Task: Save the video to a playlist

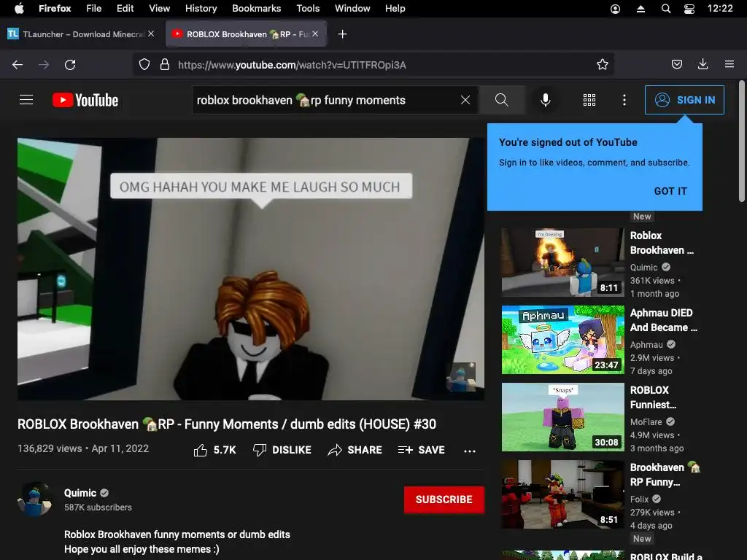Action: (x=421, y=450)
